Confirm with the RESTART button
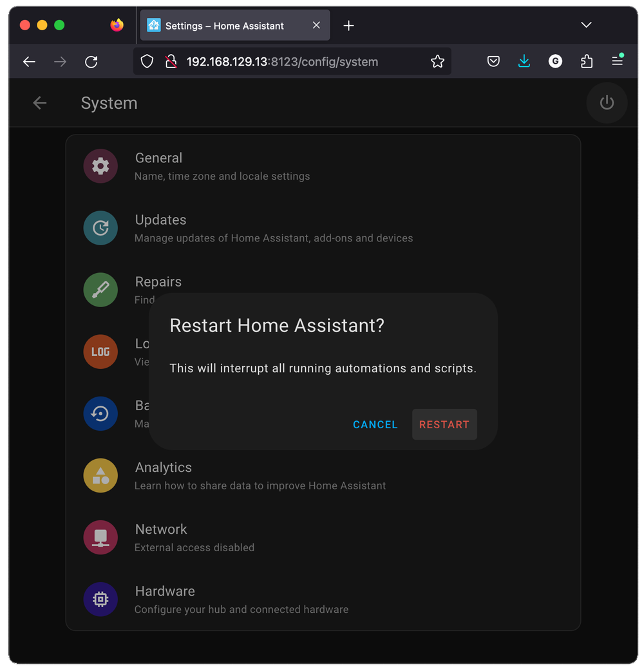This screenshot has height=669, width=644. tap(444, 424)
